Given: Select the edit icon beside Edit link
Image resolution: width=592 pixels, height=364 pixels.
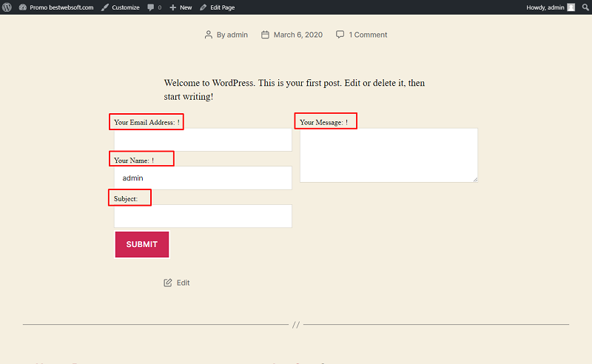Looking at the screenshot, I should pos(168,283).
